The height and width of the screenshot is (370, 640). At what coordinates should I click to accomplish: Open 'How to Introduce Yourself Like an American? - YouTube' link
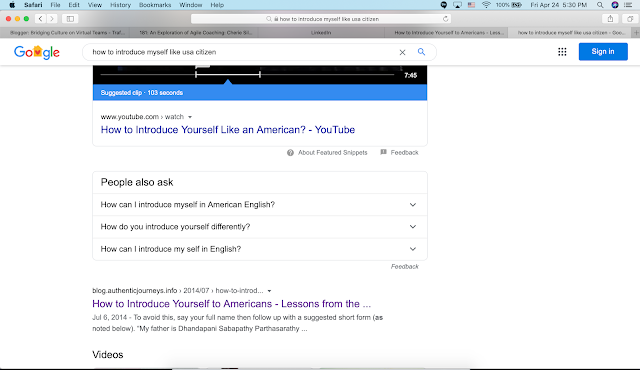coord(228,130)
